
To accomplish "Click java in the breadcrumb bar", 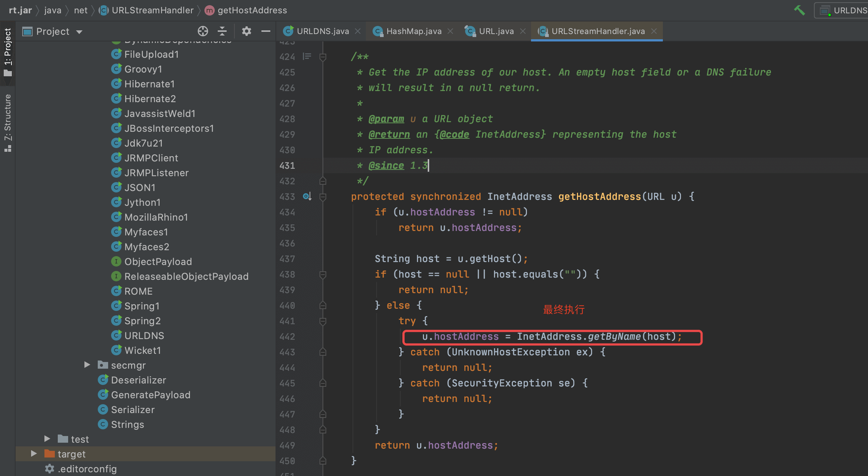I will pyautogui.click(x=53, y=10).
